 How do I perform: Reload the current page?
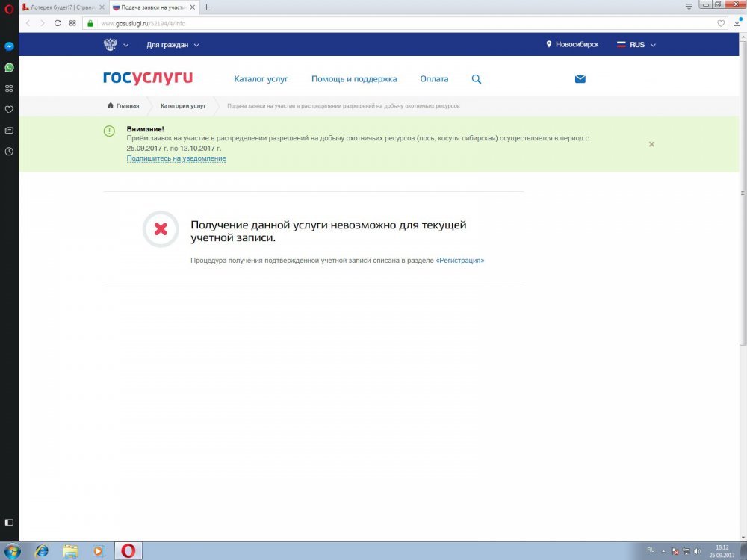click(x=58, y=23)
